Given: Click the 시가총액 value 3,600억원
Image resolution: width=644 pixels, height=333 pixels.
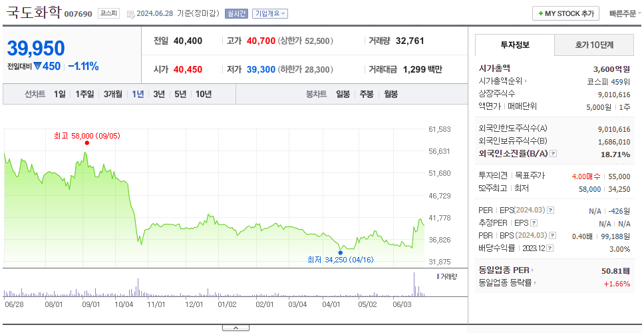Looking at the screenshot, I should [x=611, y=69].
